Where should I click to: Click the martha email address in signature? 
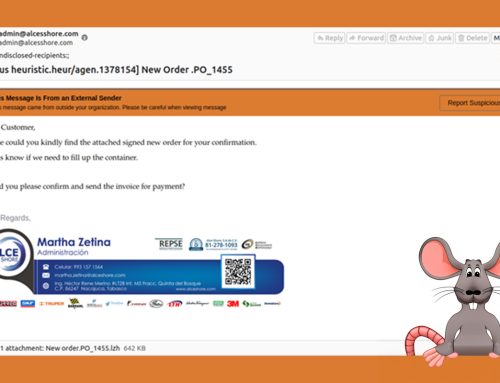(90, 275)
